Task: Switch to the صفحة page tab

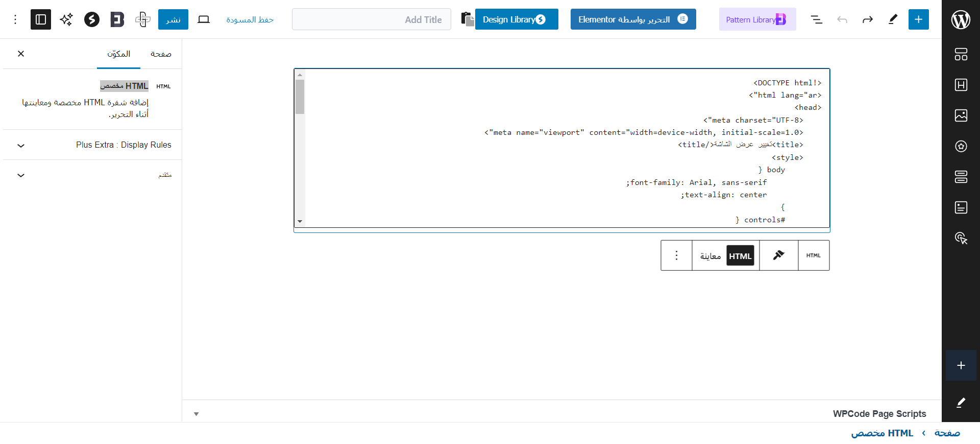Action: click(x=161, y=54)
